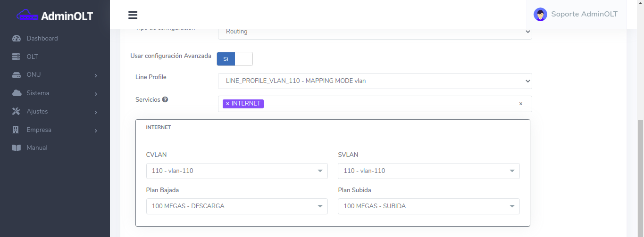Select the Plan Subida dropdown
Screen dimensions: 644x237
coord(428,206)
